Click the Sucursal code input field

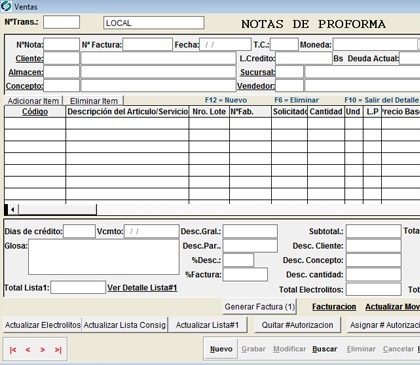point(290,72)
